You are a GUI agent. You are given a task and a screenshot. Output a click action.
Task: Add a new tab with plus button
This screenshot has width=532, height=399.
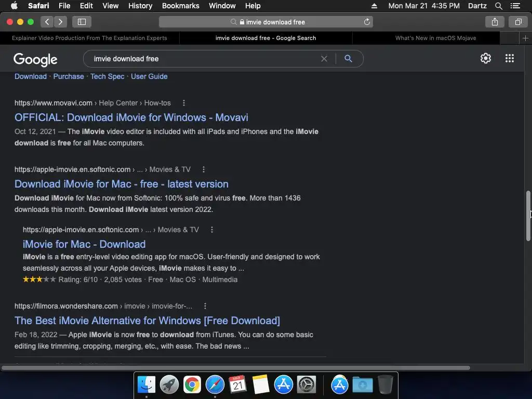pos(525,38)
